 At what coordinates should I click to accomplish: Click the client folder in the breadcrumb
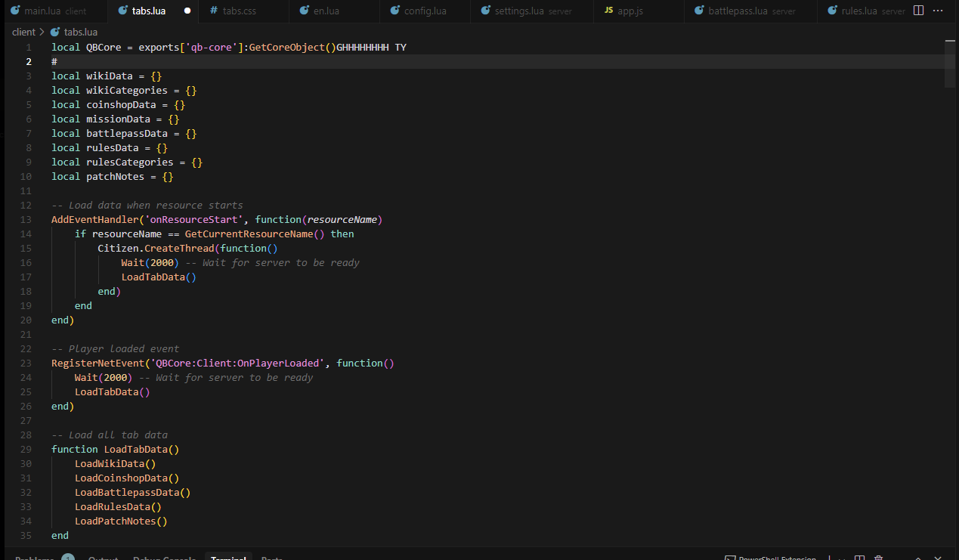coord(23,32)
